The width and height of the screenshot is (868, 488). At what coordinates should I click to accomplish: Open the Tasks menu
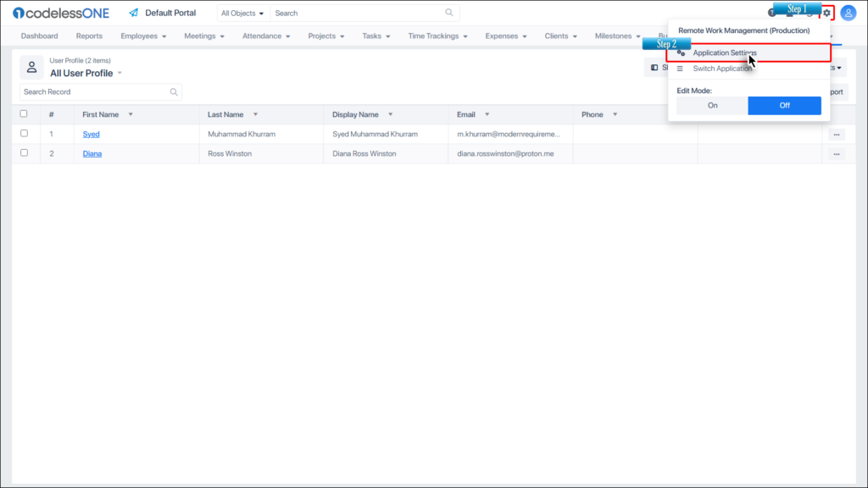(x=376, y=36)
